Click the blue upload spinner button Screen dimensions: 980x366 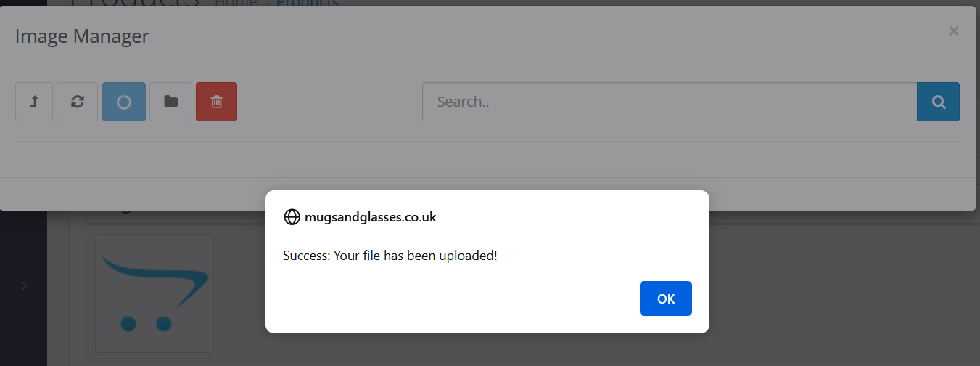coord(124,102)
